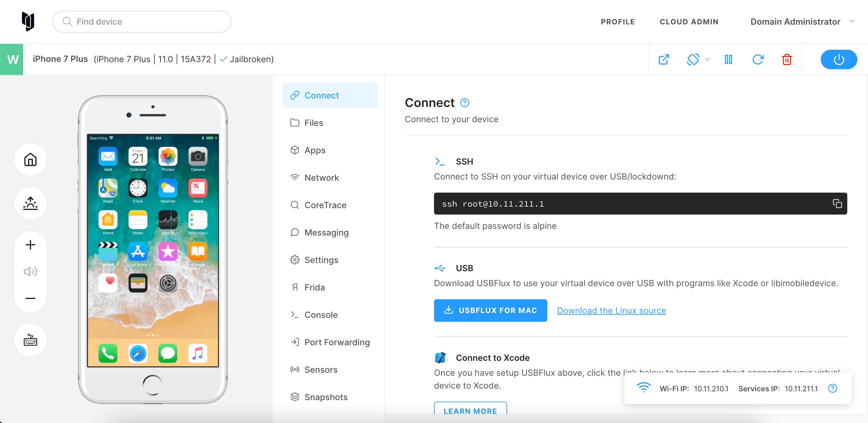Open the Port Forwarding tab
Viewport: 868px width, 423px height.
330,342
